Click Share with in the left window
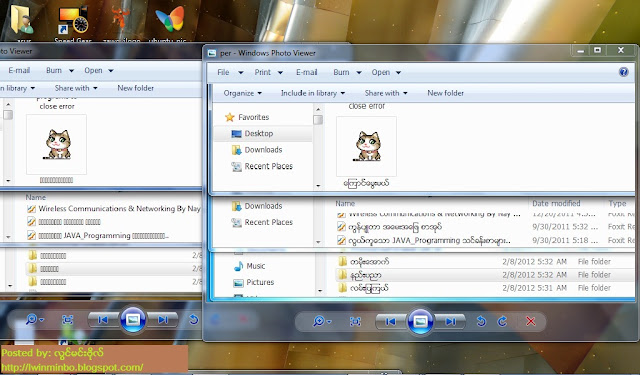The width and height of the screenshot is (640, 375). pyautogui.click(x=76, y=88)
